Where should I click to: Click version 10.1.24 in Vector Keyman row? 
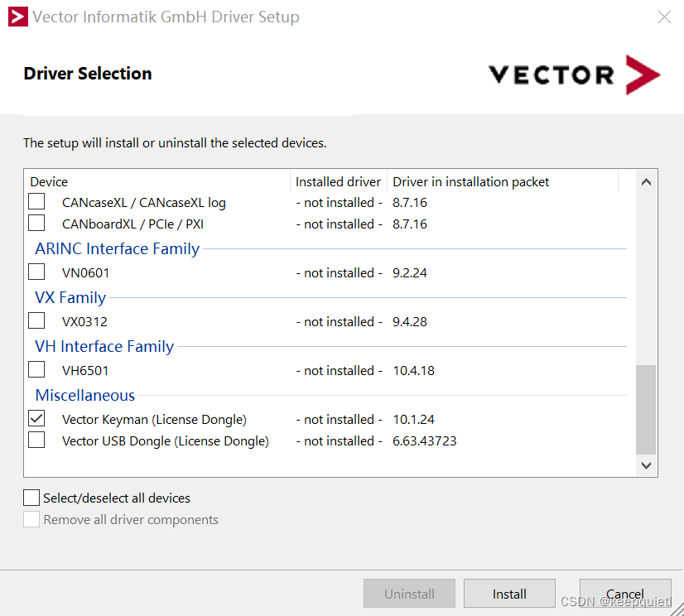(413, 419)
